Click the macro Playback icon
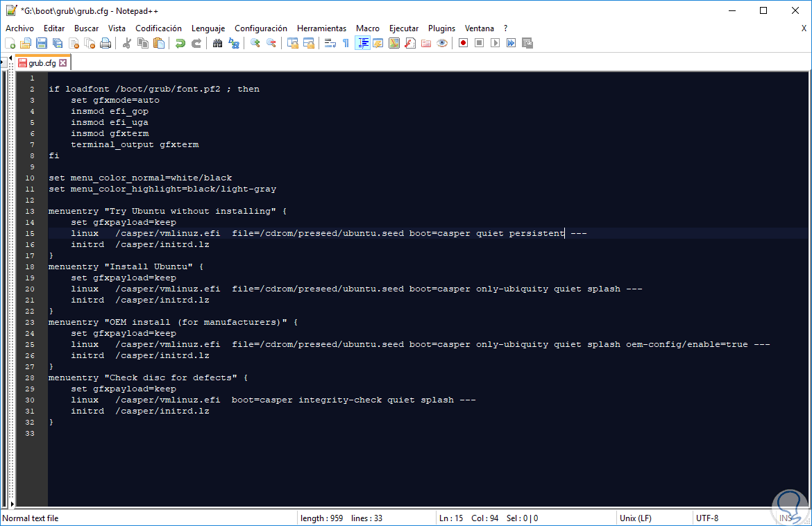Image resolution: width=812 pixels, height=526 pixels. 495,44
